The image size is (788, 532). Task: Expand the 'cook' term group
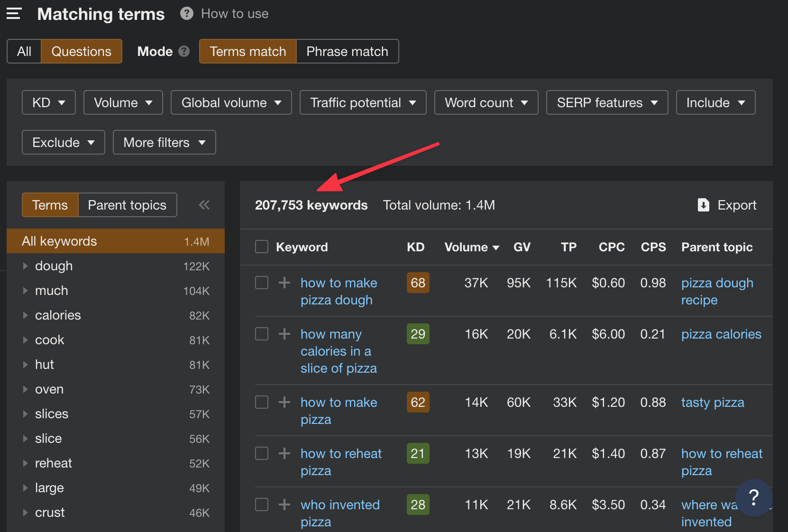(26, 340)
